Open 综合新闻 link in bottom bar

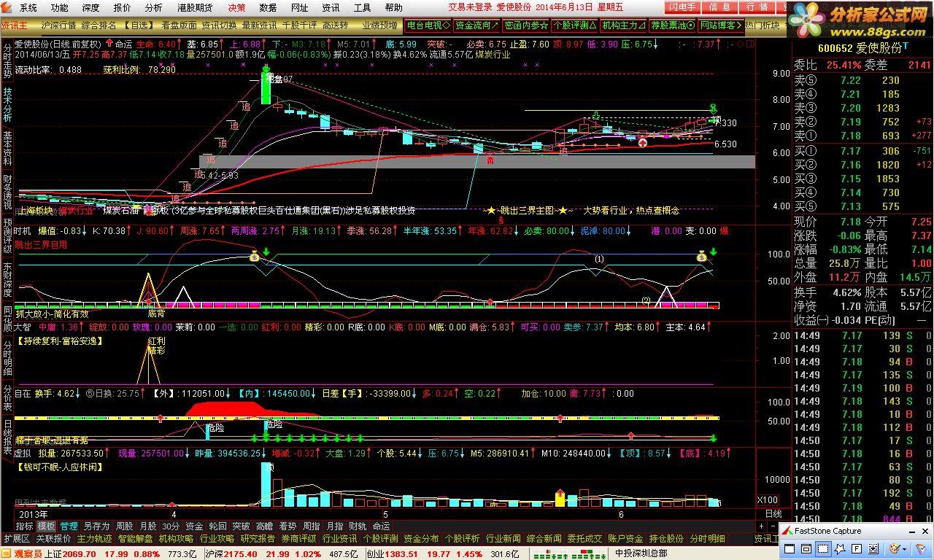(544, 538)
